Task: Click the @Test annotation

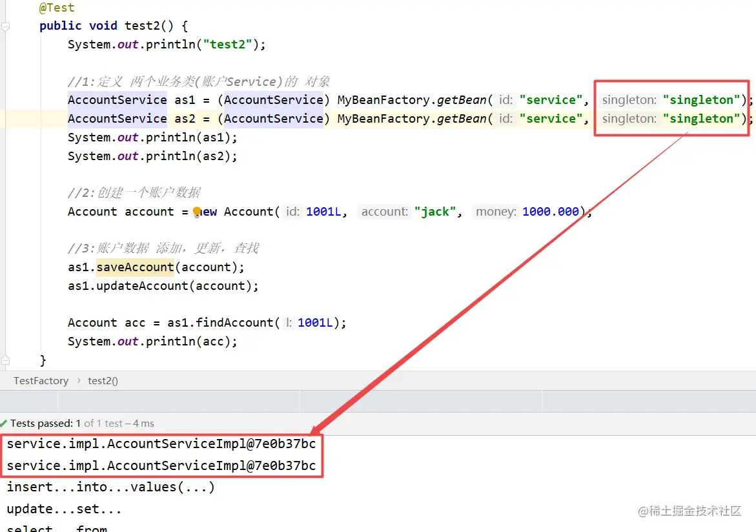Action: pos(57,8)
